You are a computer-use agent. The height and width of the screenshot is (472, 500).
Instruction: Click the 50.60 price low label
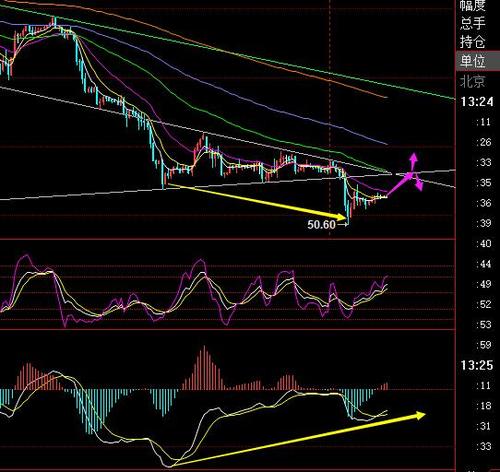(321, 225)
